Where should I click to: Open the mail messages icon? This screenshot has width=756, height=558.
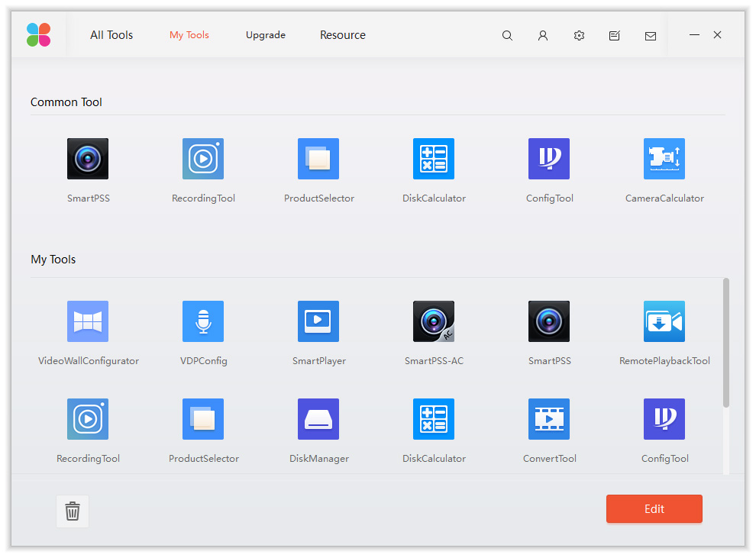[651, 36]
